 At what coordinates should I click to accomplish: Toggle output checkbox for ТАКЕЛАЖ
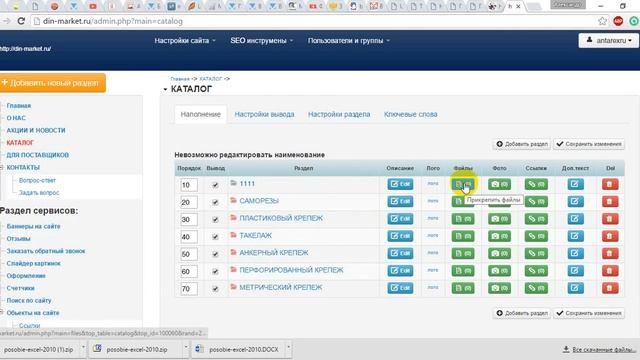pyautogui.click(x=215, y=237)
